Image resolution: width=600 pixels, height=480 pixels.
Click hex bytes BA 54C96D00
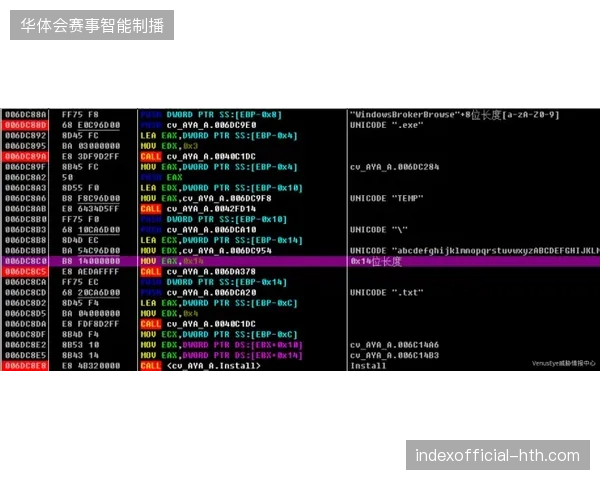click(x=91, y=251)
